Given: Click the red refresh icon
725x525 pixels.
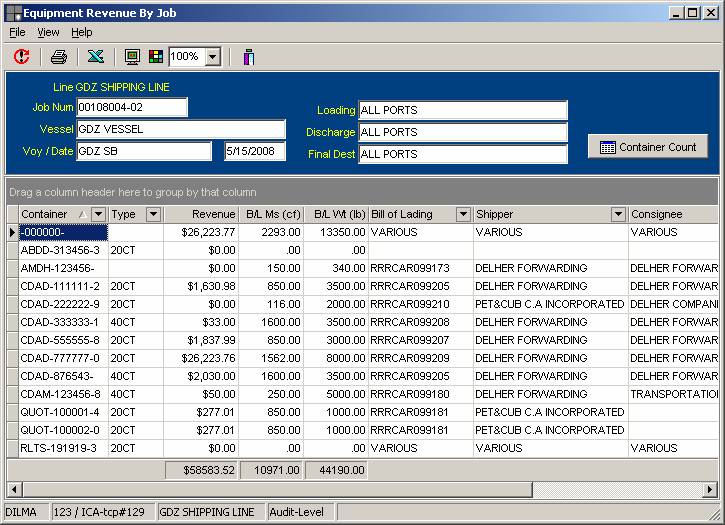Looking at the screenshot, I should point(21,57).
